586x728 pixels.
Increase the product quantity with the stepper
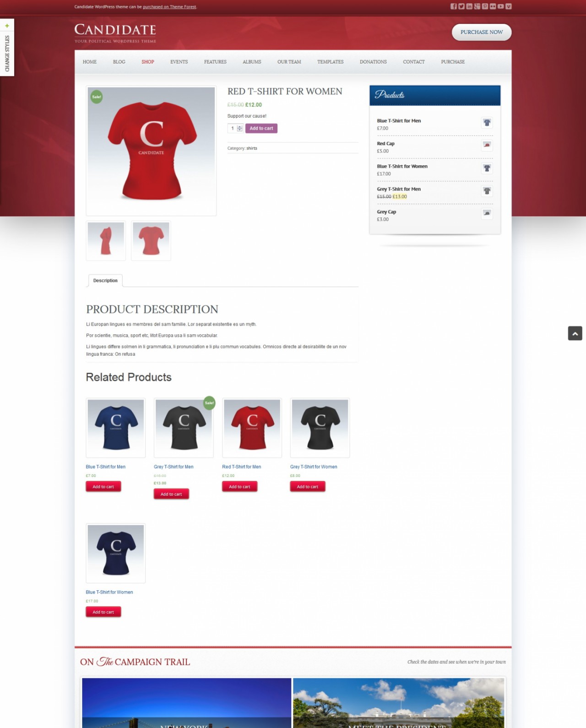pyautogui.click(x=239, y=127)
